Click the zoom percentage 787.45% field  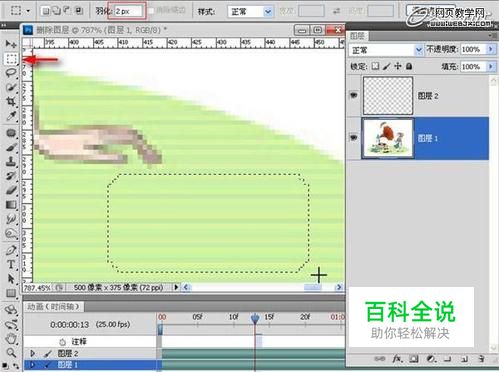click(x=37, y=287)
